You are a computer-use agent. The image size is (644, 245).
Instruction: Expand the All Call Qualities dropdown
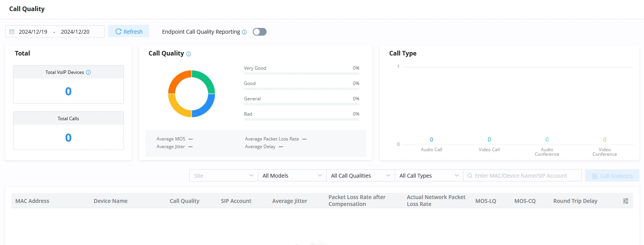coord(361,176)
